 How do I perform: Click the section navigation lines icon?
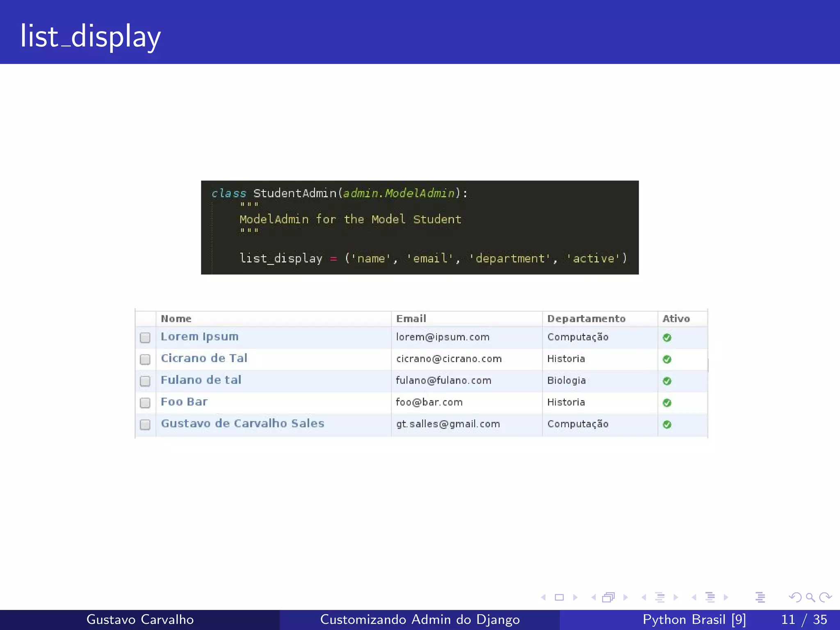point(710,598)
